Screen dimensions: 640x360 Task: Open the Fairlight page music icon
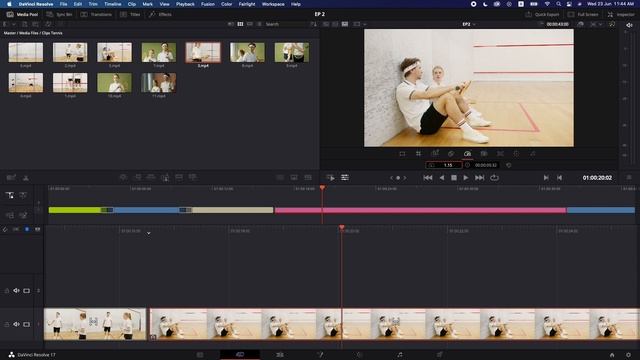point(400,355)
